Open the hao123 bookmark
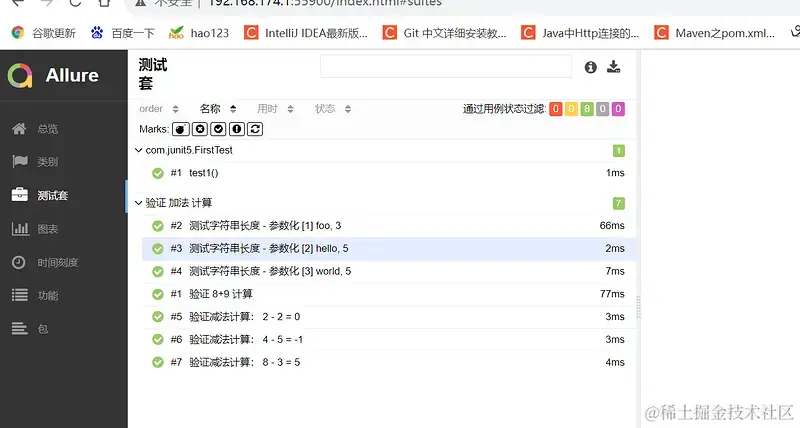800x428 pixels. [x=199, y=33]
